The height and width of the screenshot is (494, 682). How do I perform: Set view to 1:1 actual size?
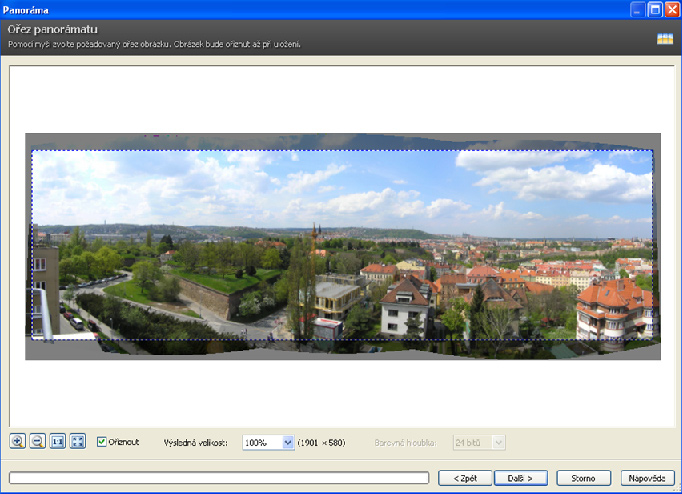(57, 441)
